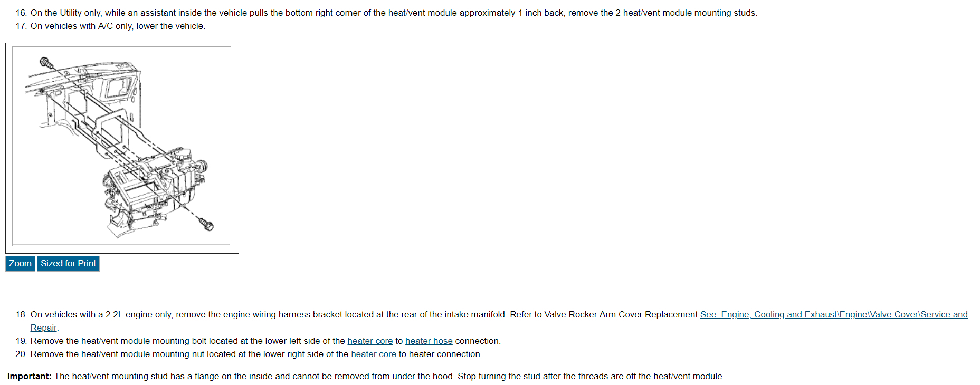
Task: Click the dash panel opening in the diagram
Action: click(x=119, y=87)
